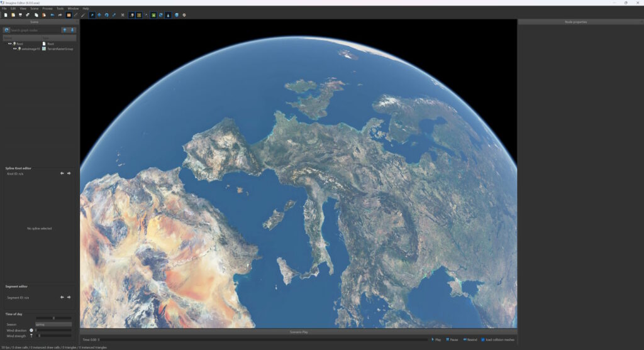Click the Open file toolbar icon
This screenshot has height=350, width=644.
click(13, 15)
